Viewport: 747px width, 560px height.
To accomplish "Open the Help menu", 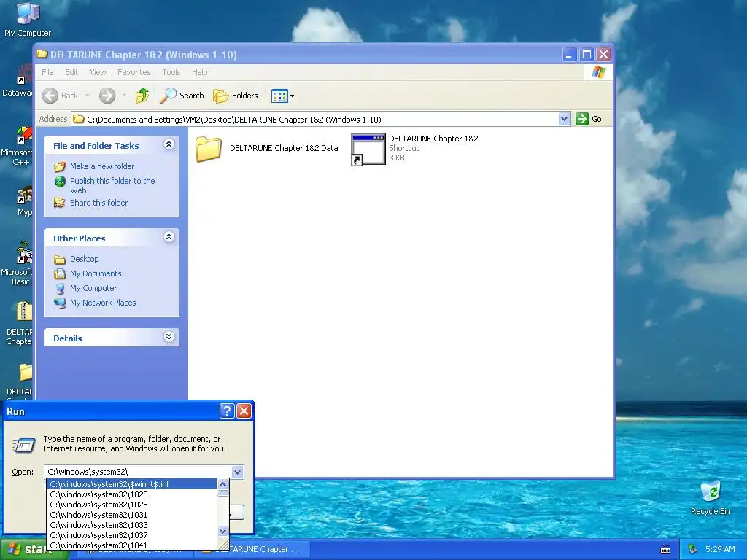I will [200, 72].
